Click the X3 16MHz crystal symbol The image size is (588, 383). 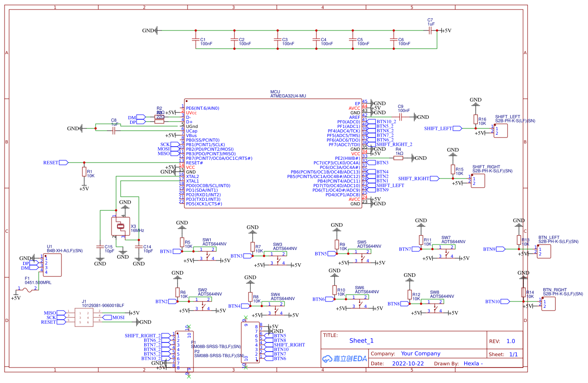click(x=121, y=226)
